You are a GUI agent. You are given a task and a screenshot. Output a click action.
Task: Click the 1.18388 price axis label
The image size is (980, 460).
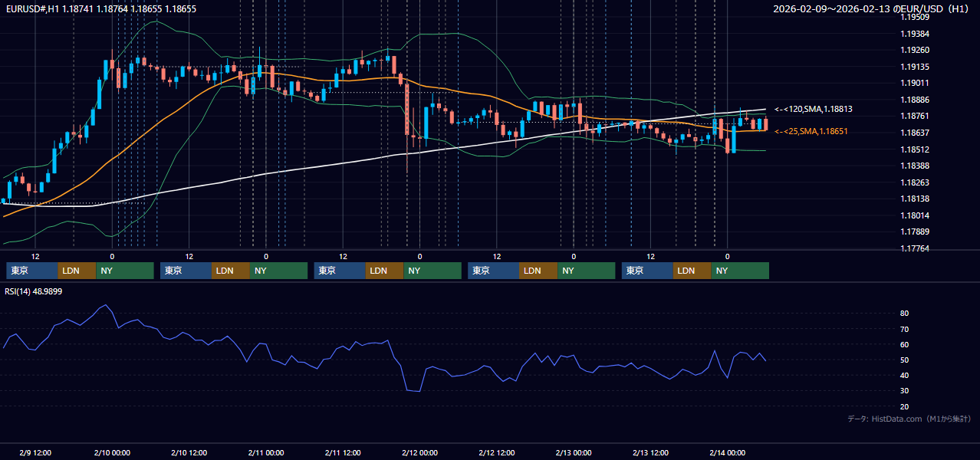pos(914,166)
